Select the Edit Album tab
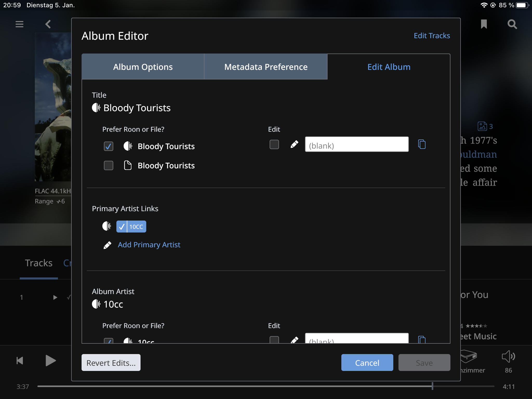 coord(389,67)
